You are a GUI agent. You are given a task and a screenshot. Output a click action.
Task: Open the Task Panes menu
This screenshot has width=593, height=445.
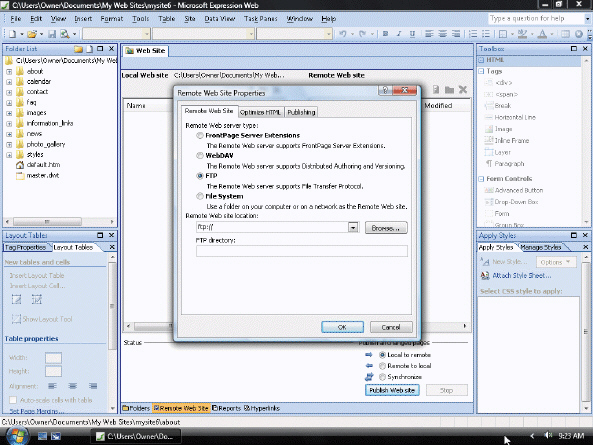[x=261, y=19]
